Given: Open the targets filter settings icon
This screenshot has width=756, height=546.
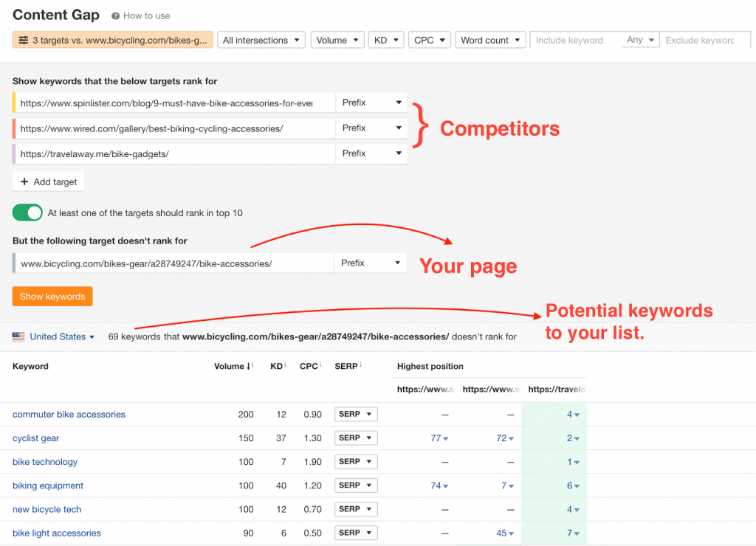Looking at the screenshot, I should [23, 41].
